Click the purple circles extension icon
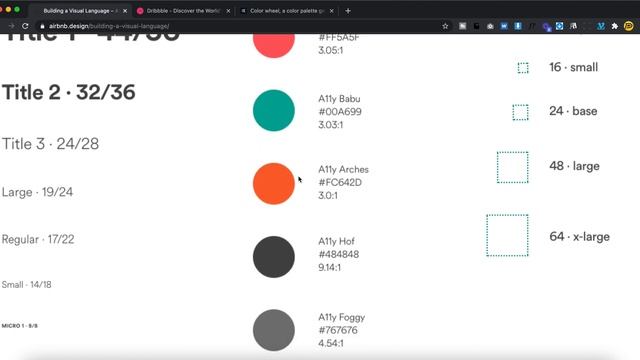This screenshot has height=360, width=640. tap(547, 27)
